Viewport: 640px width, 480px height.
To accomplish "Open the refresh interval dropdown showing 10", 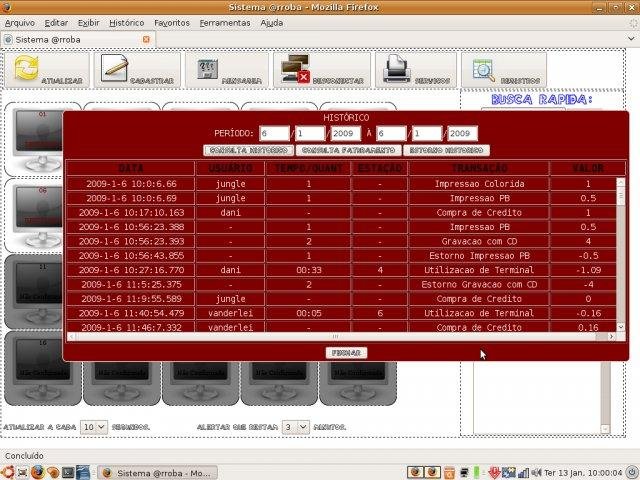I will coord(93,427).
